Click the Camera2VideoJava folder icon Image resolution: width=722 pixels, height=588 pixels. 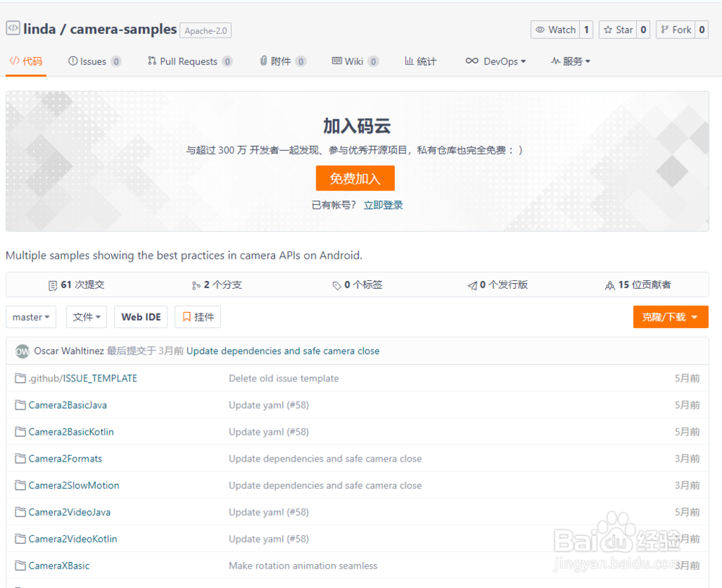point(20,512)
